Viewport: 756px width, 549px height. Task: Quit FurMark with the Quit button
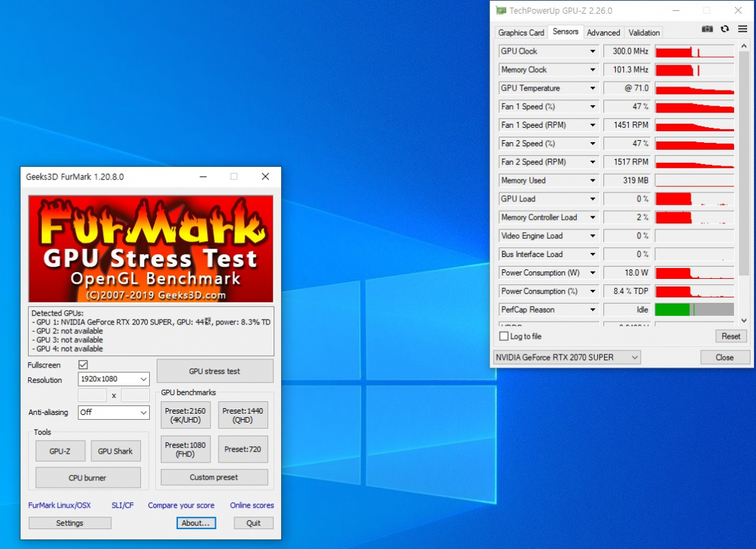coord(254,523)
